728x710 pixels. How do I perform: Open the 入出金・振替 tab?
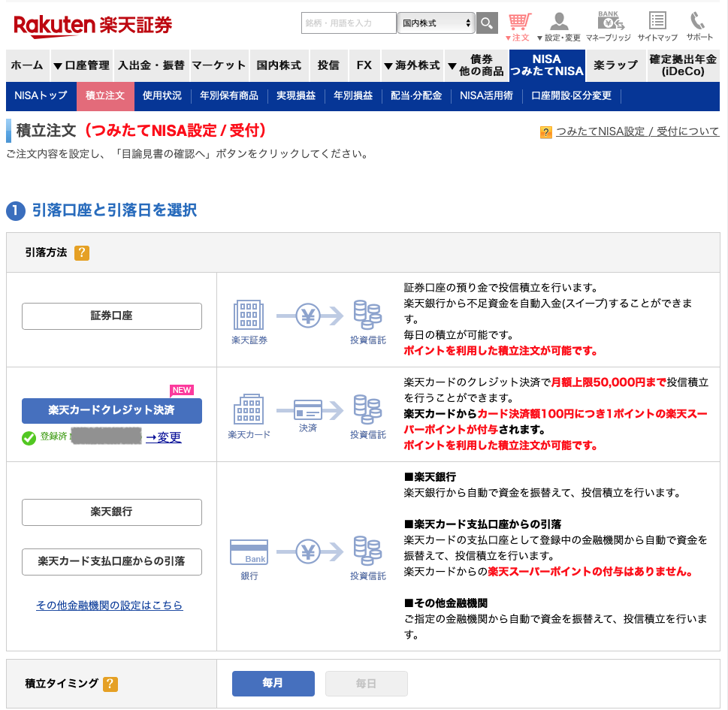(x=151, y=65)
